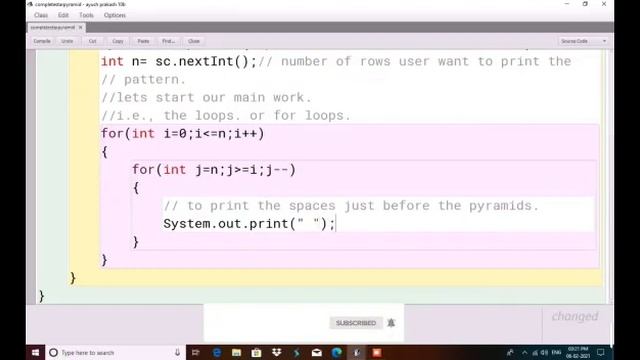
Task: Click the 'changed' status indicator
Action: 575,317
